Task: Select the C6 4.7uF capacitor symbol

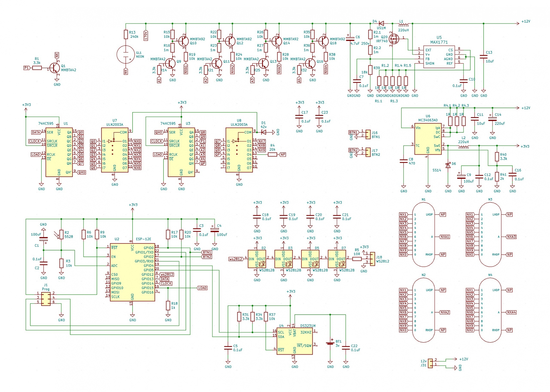Action: click(x=350, y=38)
